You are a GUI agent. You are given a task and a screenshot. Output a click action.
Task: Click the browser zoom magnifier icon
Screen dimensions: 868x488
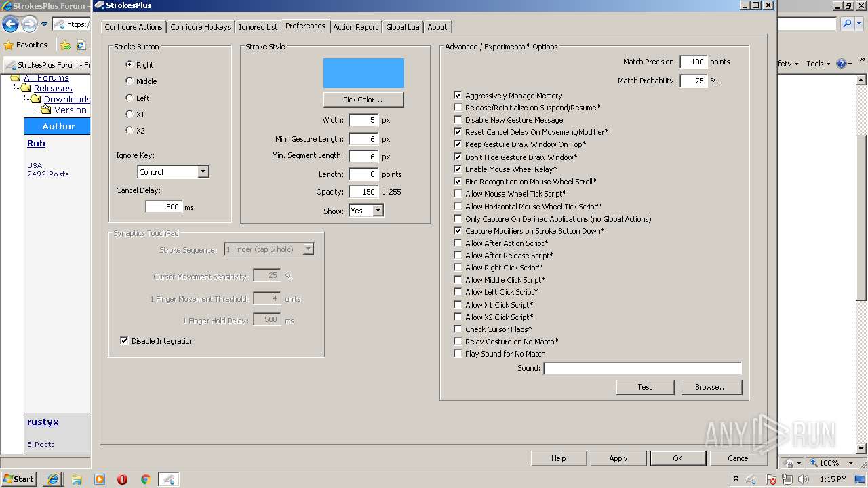click(x=814, y=463)
